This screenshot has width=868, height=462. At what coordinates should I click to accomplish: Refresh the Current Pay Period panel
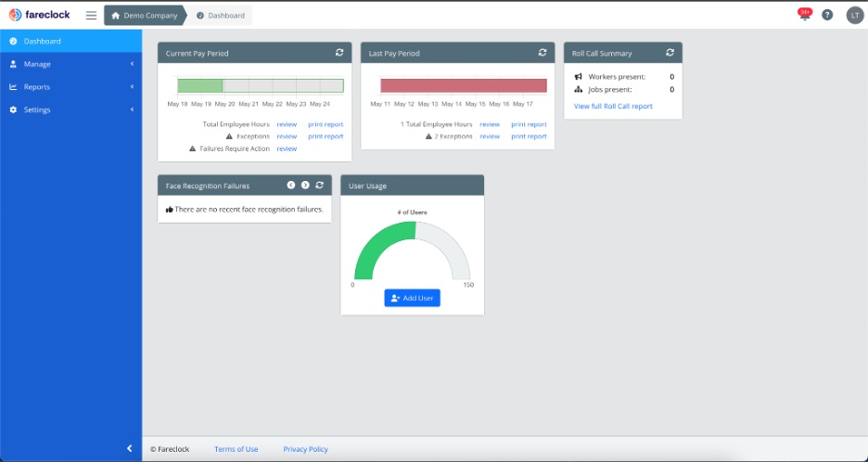click(x=339, y=53)
